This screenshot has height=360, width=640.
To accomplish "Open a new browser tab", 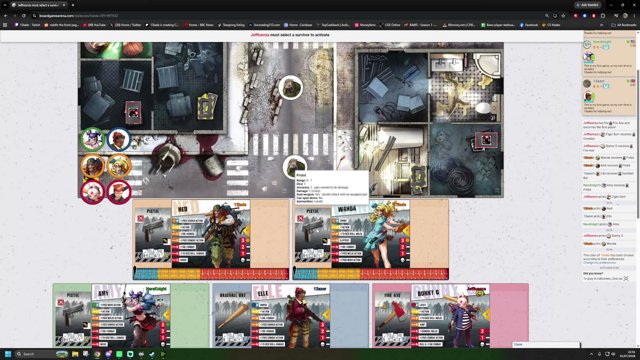I will (73, 5).
